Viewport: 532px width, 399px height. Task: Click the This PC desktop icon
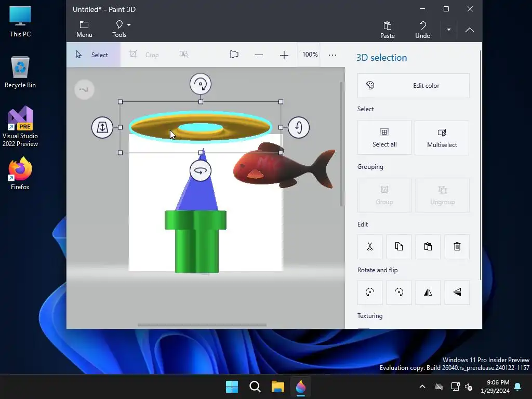(x=20, y=22)
